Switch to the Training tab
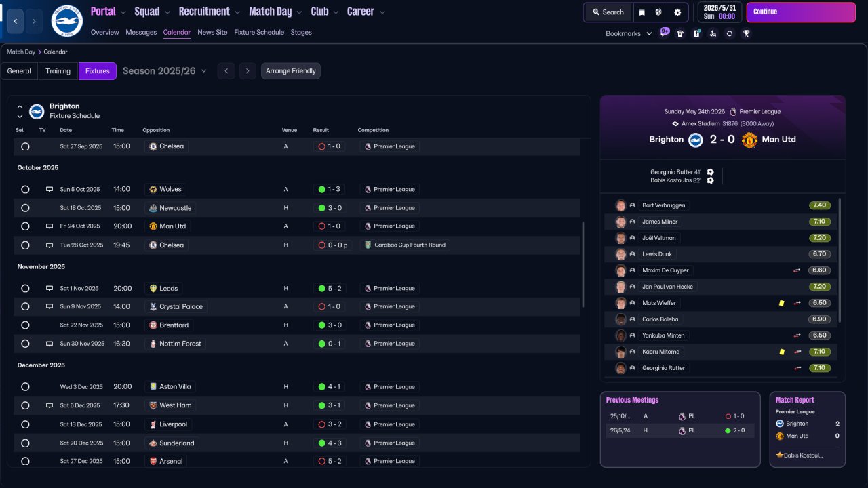Image resolution: width=868 pixels, height=488 pixels. pos(58,71)
